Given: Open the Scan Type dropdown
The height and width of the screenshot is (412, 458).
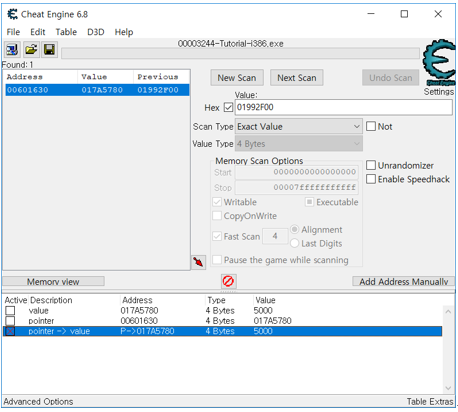Looking at the screenshot, I should 299,126.
